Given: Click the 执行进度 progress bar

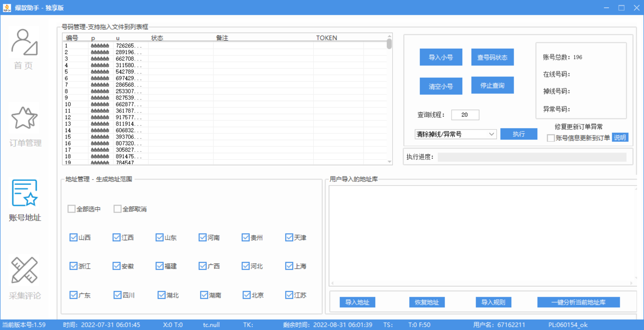Looking at the screenshot, I should click(532, 157).
